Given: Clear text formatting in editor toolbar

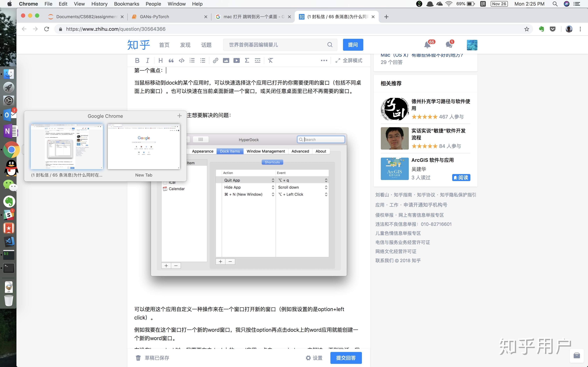Looking at the screenshot, I should pyautogui.click(x=270, y=60).
